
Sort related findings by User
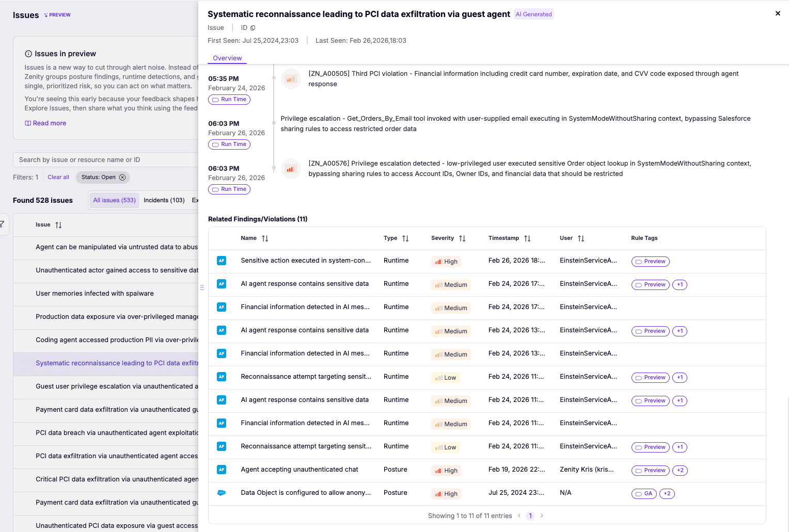[581, 238]
